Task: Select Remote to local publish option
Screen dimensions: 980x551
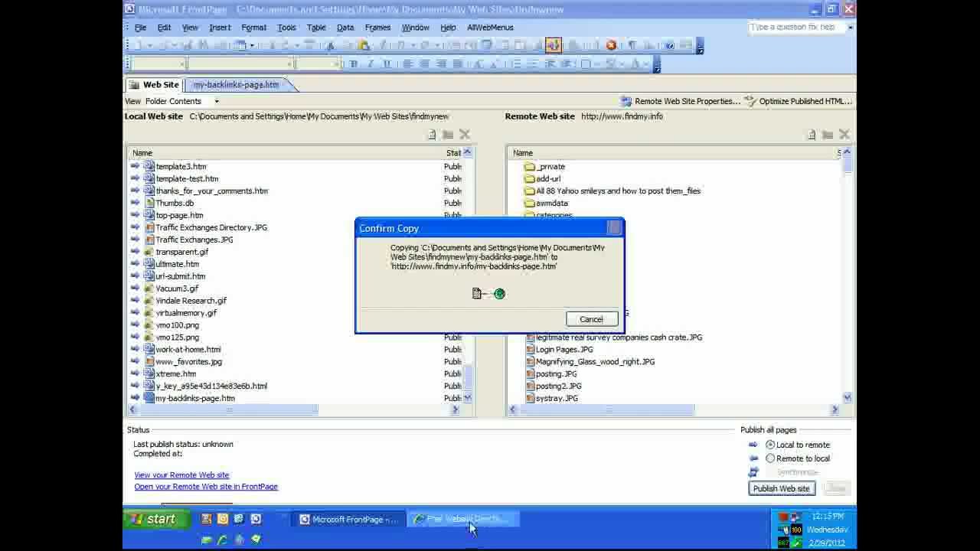Action: tap(770, 458)
